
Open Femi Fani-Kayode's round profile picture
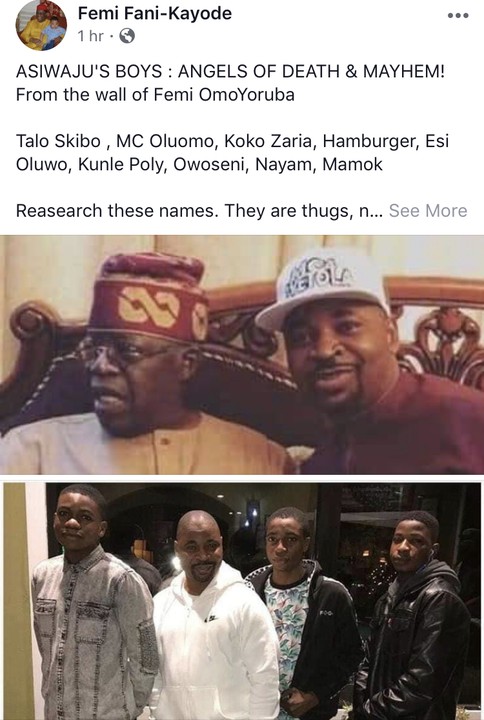pyautogui.click(x=41, y=25)
